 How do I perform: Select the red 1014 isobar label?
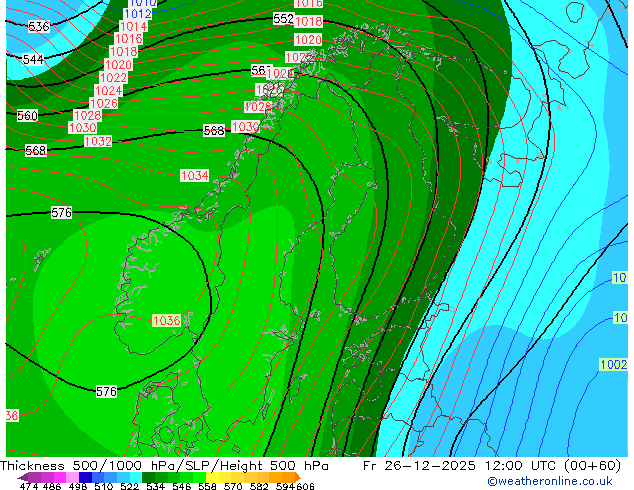coord(133,27)
